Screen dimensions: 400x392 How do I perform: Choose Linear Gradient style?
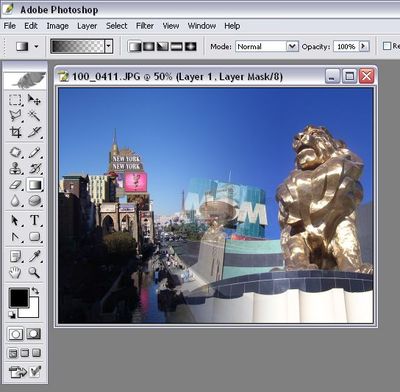pos(135,46)
